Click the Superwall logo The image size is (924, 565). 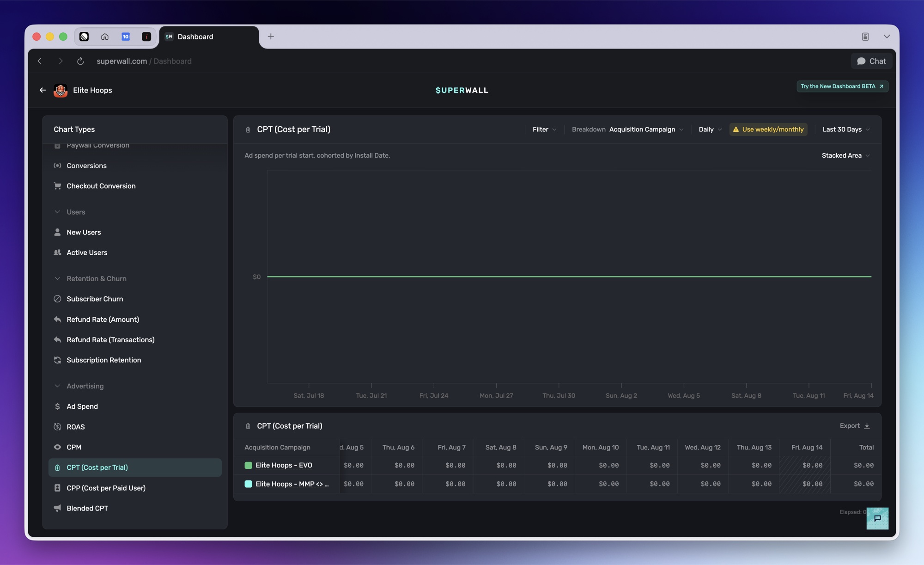tap(462, 90)
